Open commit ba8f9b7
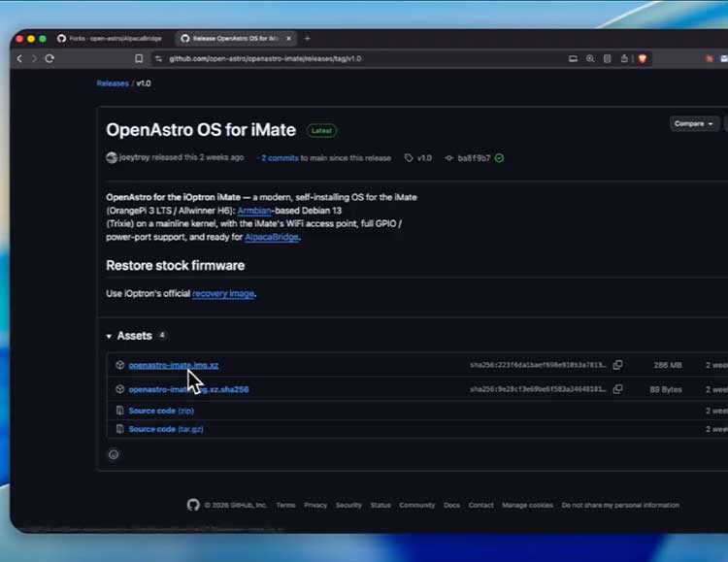Screen dimensions: 728x562 474,158
